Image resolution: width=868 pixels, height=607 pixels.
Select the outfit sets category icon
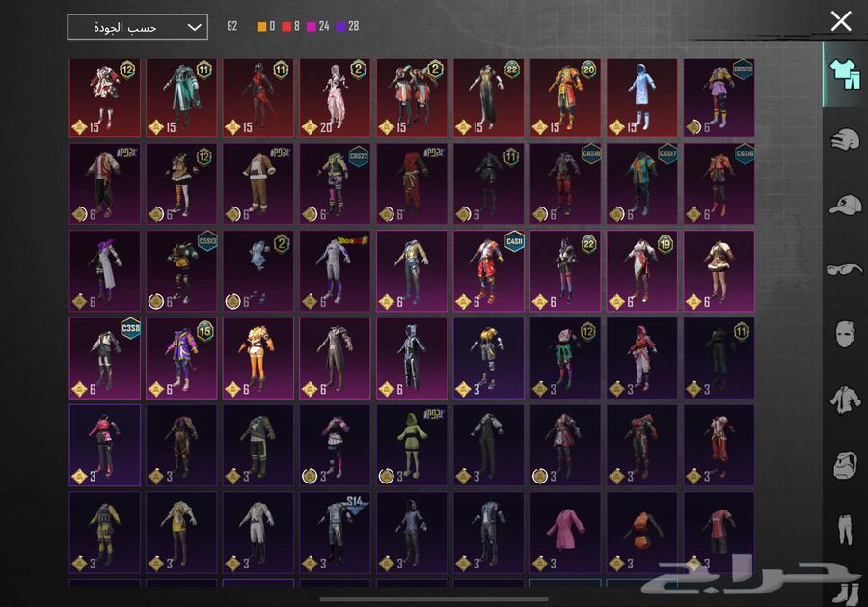tap(845, 73)
